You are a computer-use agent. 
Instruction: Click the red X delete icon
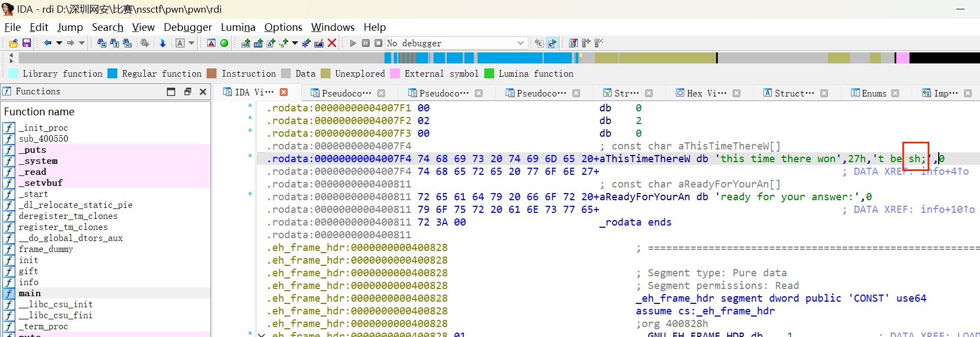[332, 43]
